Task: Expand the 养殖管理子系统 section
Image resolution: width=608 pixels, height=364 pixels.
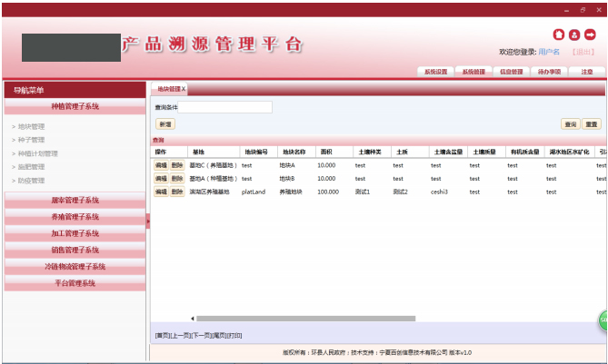Action: [75, 217]
